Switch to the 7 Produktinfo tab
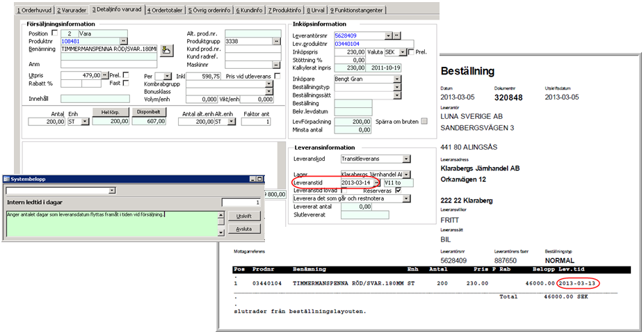The height and width of the screenshot is (334, 644). point(284,10)
